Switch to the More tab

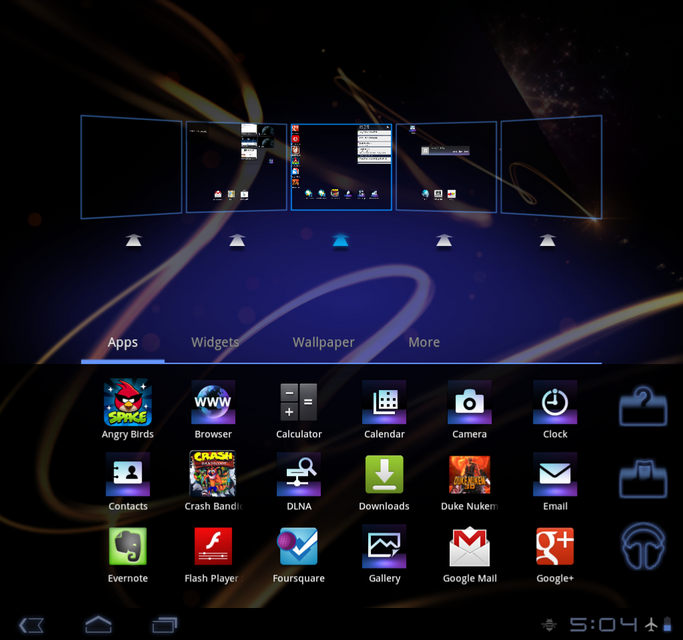(424, 342)
